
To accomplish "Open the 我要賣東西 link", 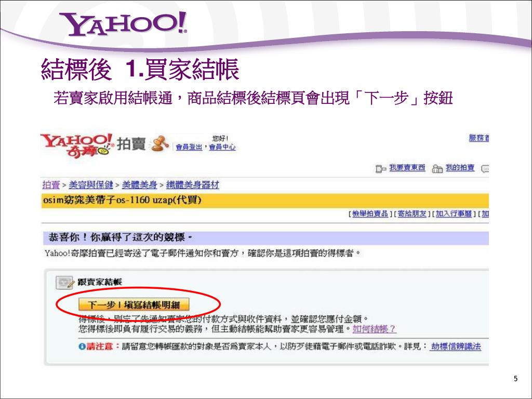I will [407, 168].
